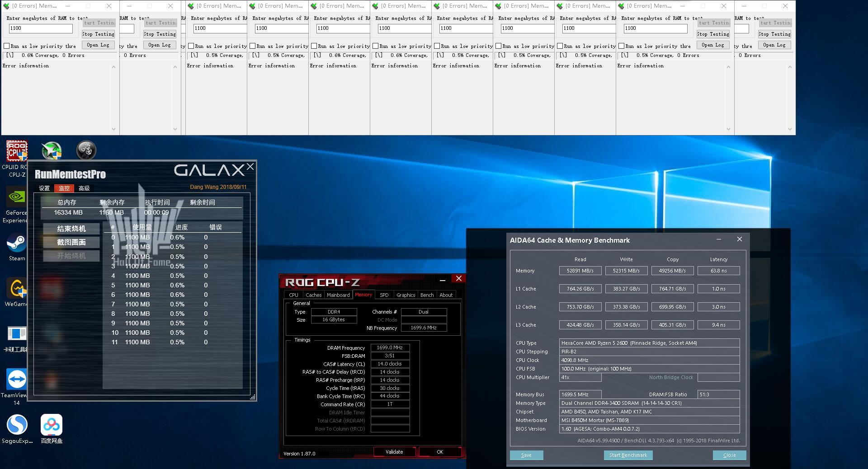The image size is (868, 469).
Task: Select the 监控 tab in RunMemtestPro
Action: (64, 188)
